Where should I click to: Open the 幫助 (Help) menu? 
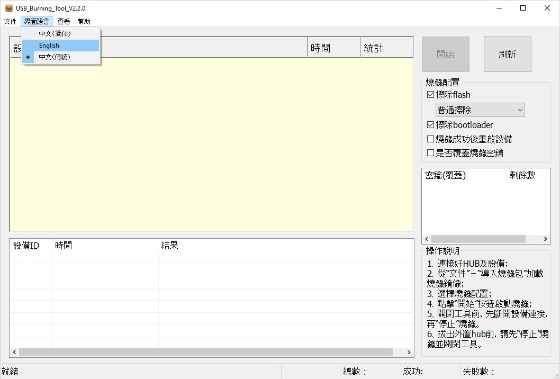84,21
